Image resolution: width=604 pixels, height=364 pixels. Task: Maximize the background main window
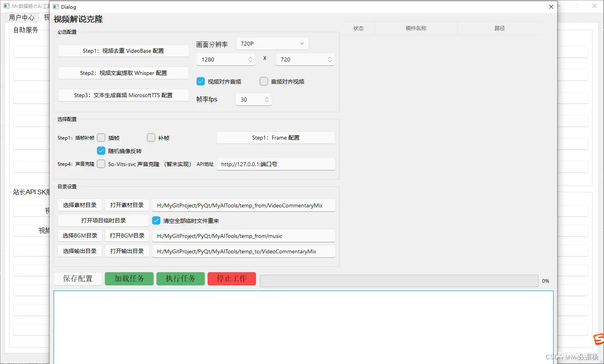click(576, 6)
